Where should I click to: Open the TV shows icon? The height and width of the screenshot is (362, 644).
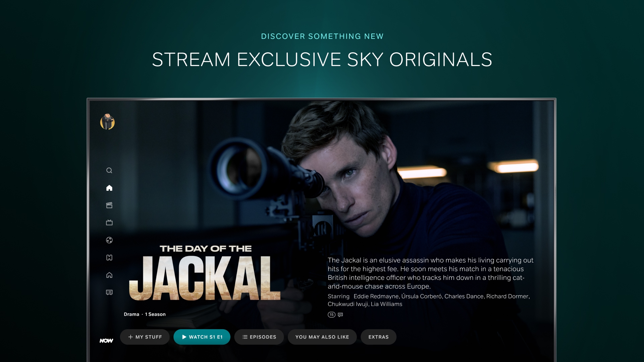point(109,223)
